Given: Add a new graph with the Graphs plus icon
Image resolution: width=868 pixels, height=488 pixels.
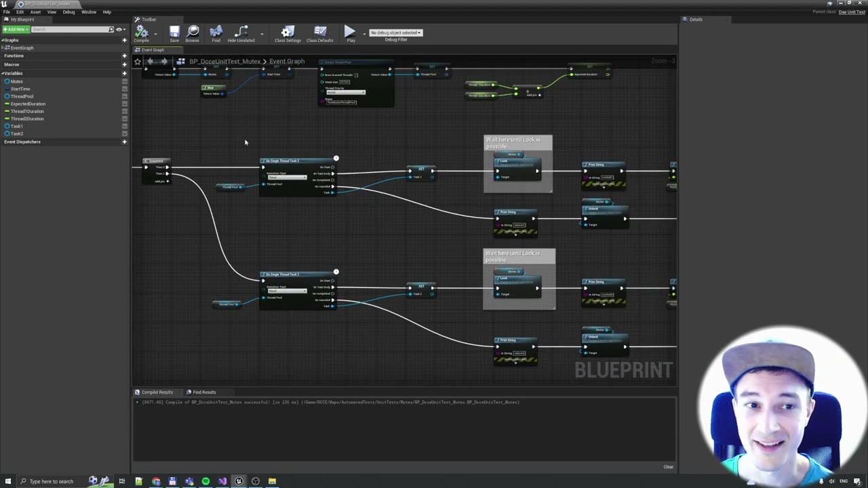Looking at the screenshot, I should click(124, 40).
